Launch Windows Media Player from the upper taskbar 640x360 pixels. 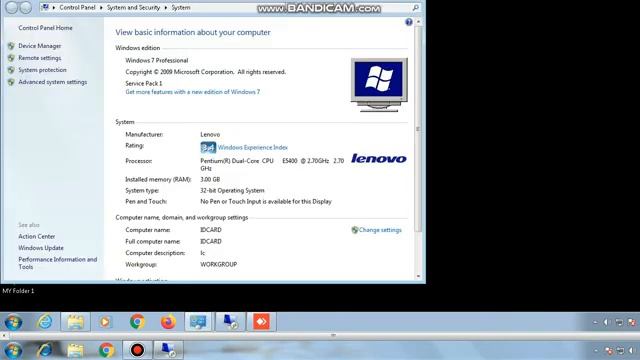tap(105, 322)
